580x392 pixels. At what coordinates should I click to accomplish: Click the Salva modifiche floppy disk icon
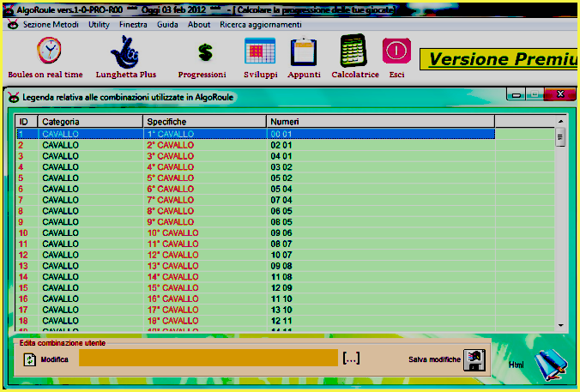[474, 359]
